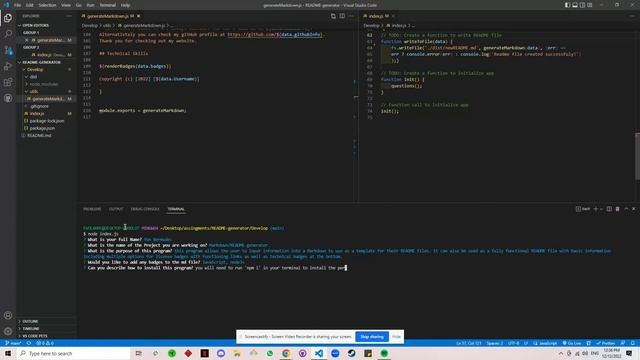
Task: Switch to the Output panel tab
Action: (x=116, y=209)
